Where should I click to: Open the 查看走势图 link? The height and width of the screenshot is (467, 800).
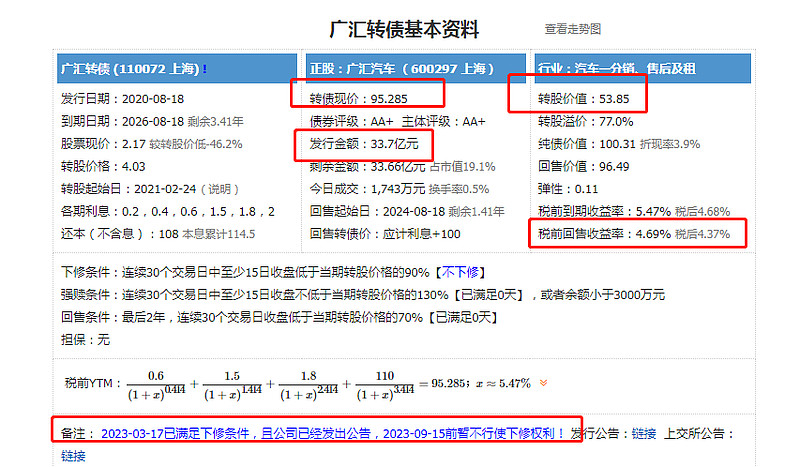572,29
